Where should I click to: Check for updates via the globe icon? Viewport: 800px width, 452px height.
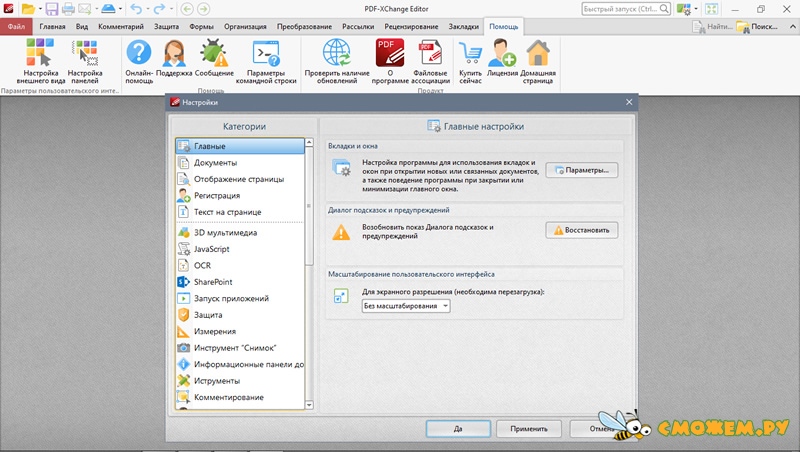click(x=337, y=61)
